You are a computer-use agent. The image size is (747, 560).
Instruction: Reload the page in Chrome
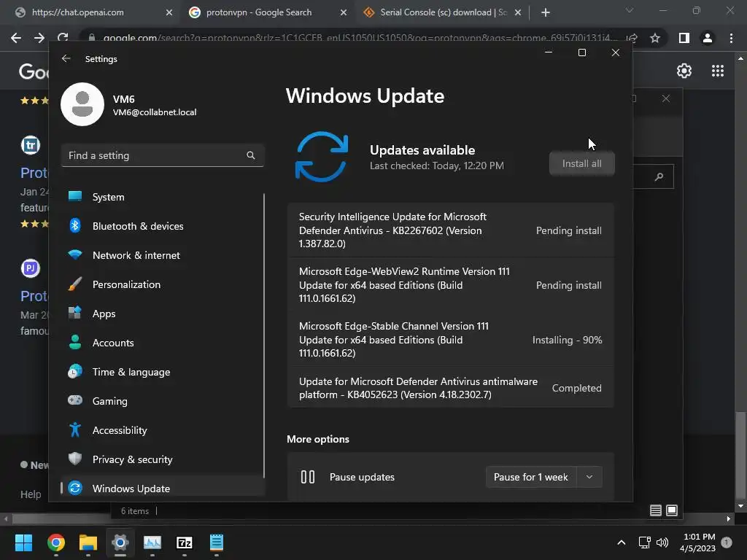coord(63,38)
